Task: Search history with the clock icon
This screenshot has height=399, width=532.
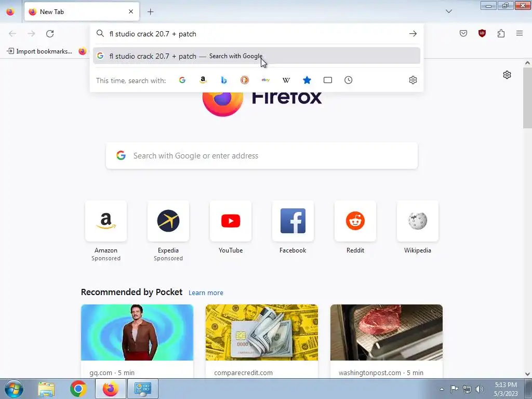Action: pos(349,80)
